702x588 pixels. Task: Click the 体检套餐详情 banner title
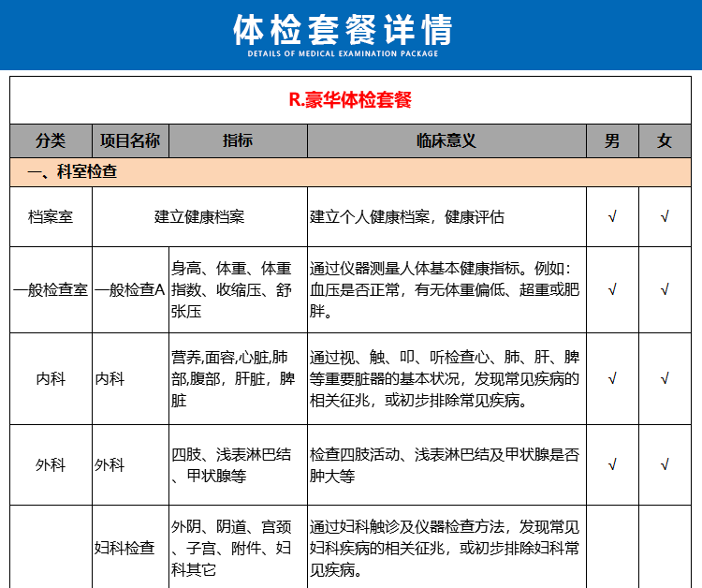click(343, 30)
